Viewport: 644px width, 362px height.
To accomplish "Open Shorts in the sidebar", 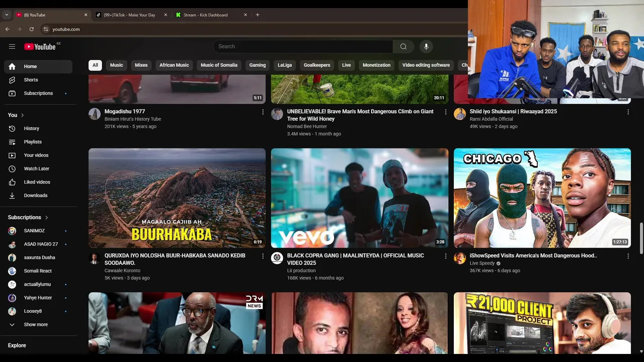I will (38, 80).
